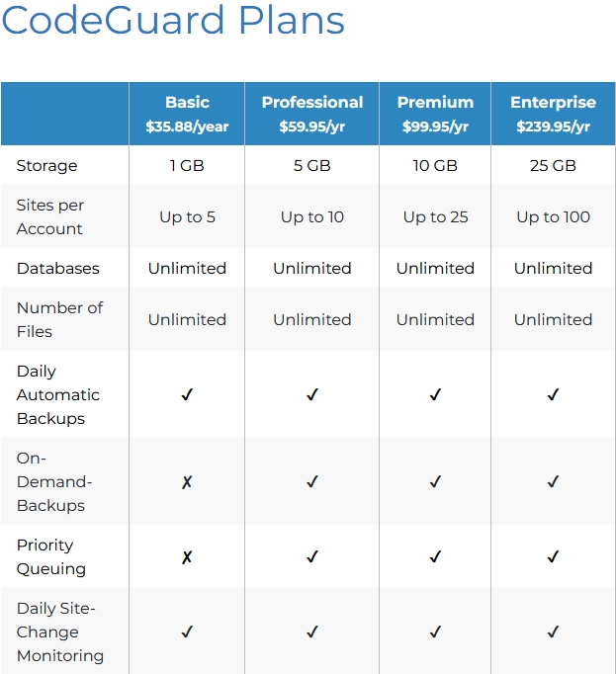The width and height of the screenshot is (616, 674).
Task: Click the CodeGuard Plans heading
Action: click(173, 22)
